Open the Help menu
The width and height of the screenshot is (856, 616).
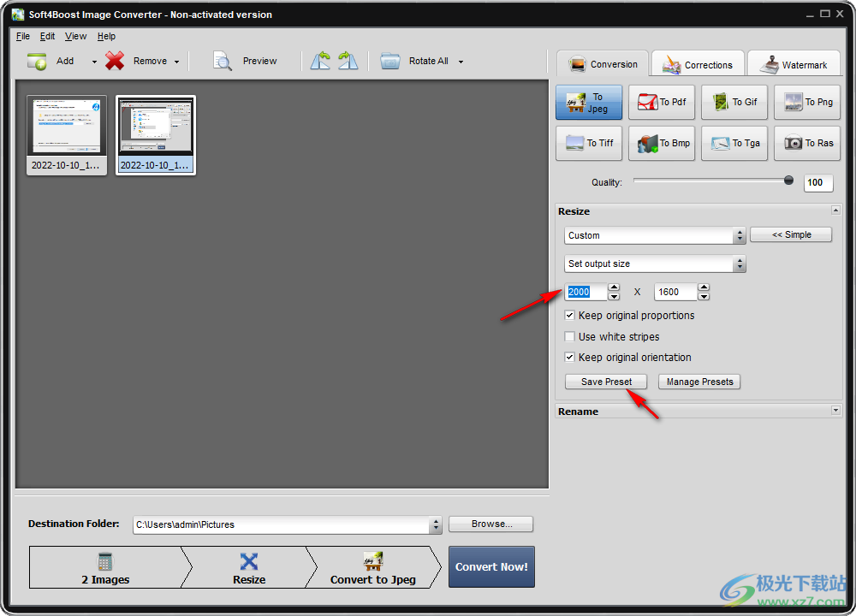coord(106,36)
